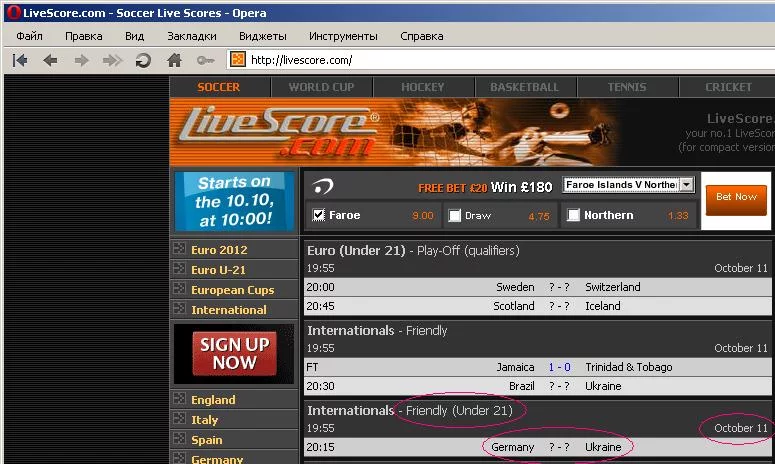The height and width of the screenshot is (464, 775).
Task: Click the site icon in address bar
Action: pyautogui.click(x=239, y=60)
